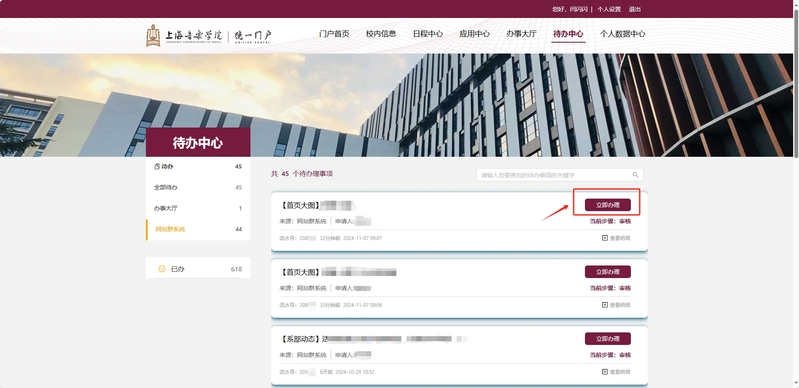Screen dimensions: 799x388
Task: Click 当前步骤: 审核 on the 系部动态 item
Action: click(610, 355)
